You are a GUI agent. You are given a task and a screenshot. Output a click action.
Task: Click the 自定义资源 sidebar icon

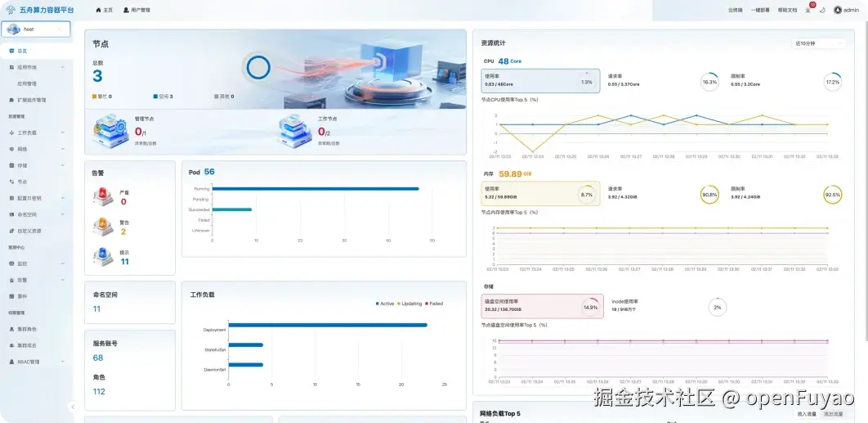11,231
